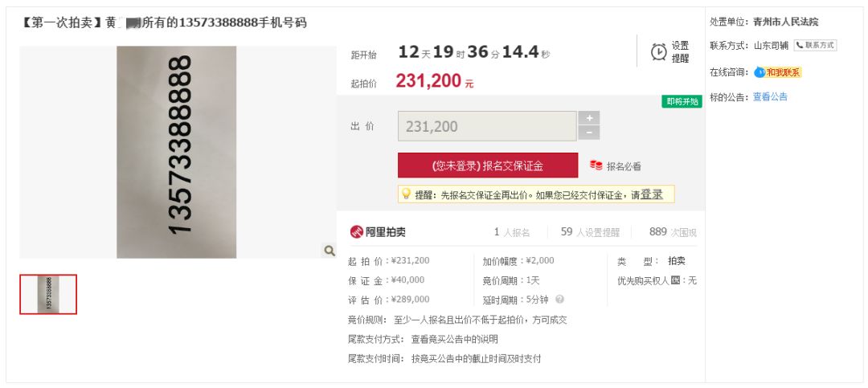Increase the bid with the plus button
868x388 pixels.
coord(589,118)
